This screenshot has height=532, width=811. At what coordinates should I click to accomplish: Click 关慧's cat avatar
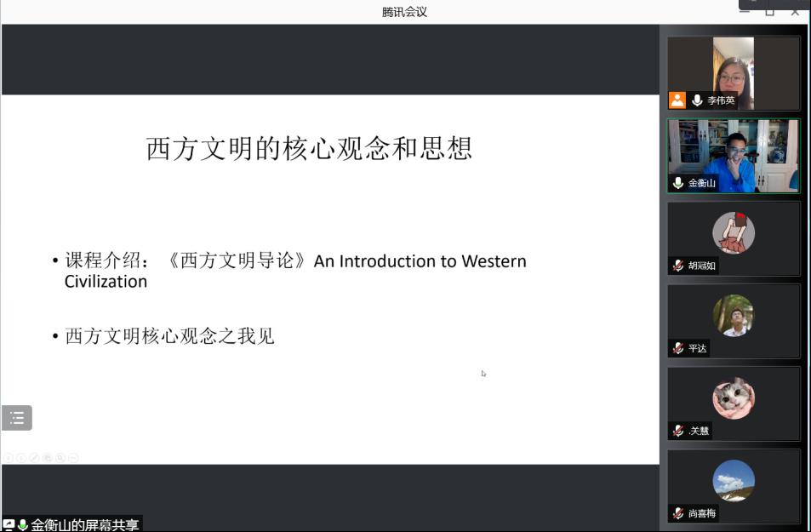point(733,398)
